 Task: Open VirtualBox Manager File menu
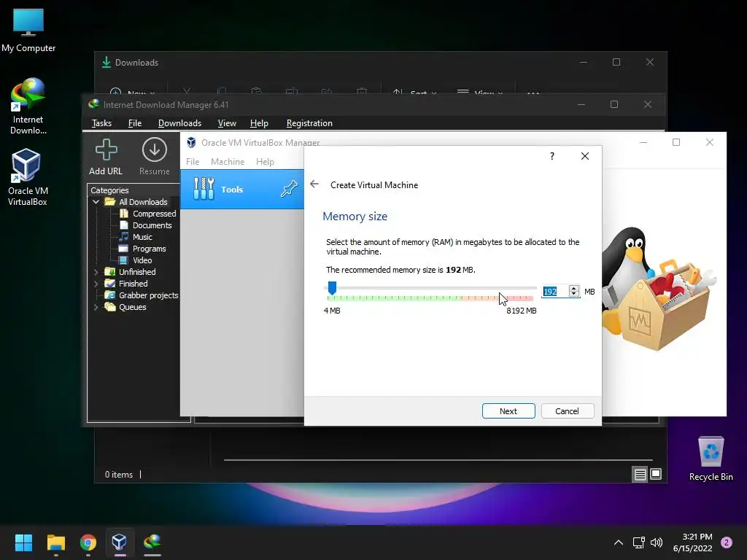click(193, 161)
